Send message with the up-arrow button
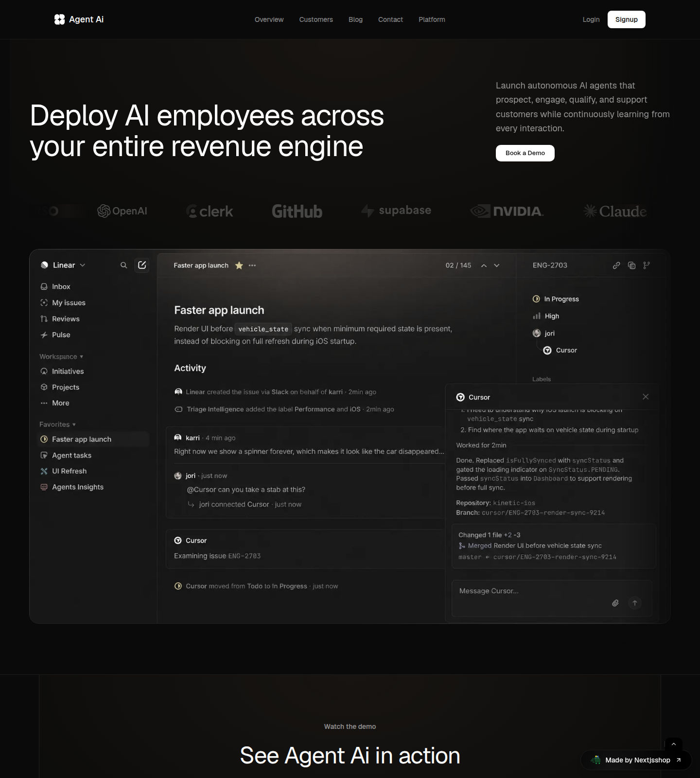Screen dimensions: 700x778 click(635, 603)
